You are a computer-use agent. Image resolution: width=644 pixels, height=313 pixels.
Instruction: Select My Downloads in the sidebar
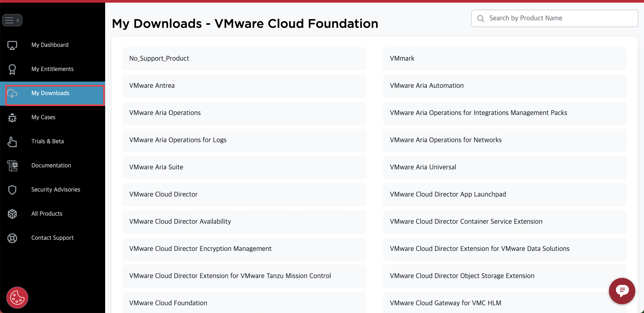(53, 93)
